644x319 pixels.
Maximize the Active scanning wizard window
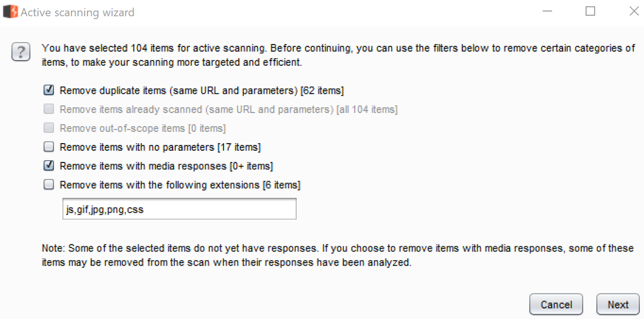coord(590,12)
